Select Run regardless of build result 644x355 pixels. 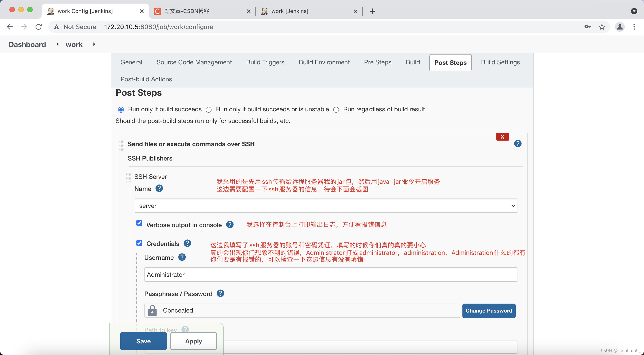(336, 110)
